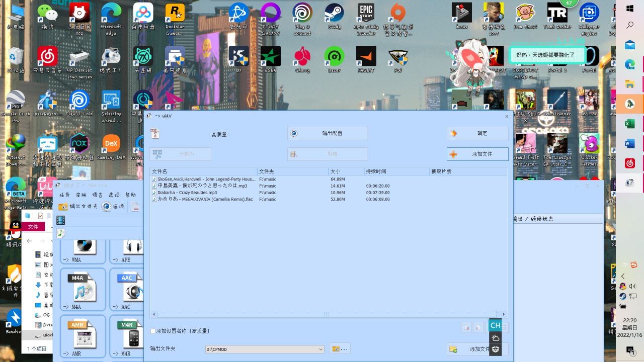Click the taskbar search icon
The image size is (644, 362).
tap(630, 25)
